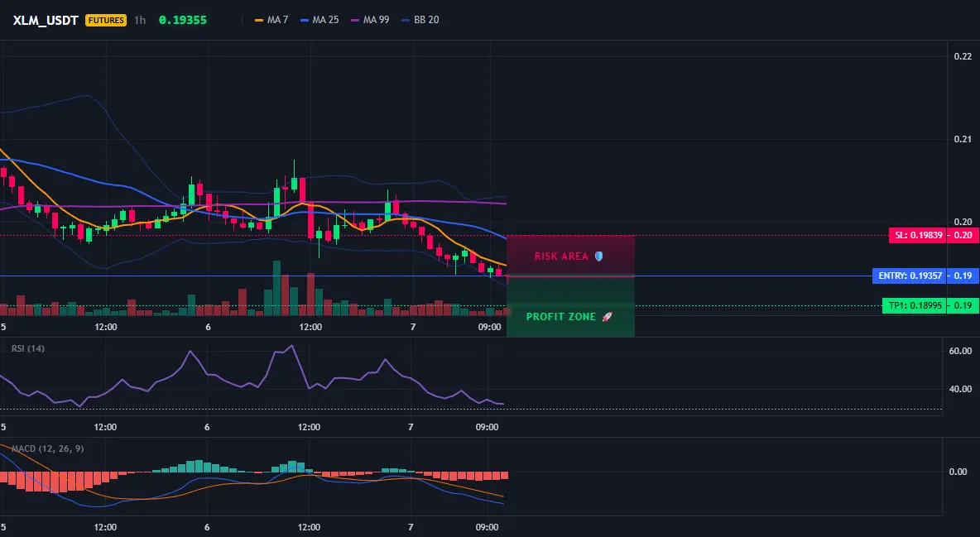Click the rocket icon beside PROFIT ZONE

pos(607,317)
